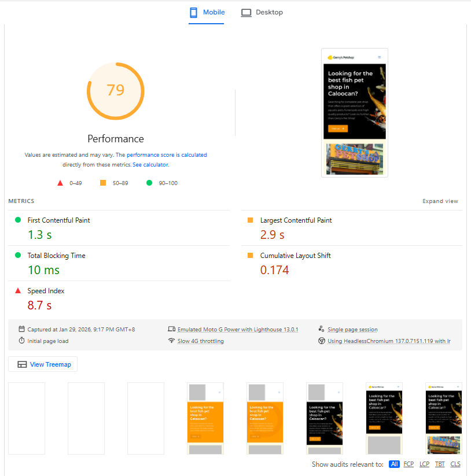Switch to the Desktop tab
The width and height of the screenshot is (471, 476).
262,12
